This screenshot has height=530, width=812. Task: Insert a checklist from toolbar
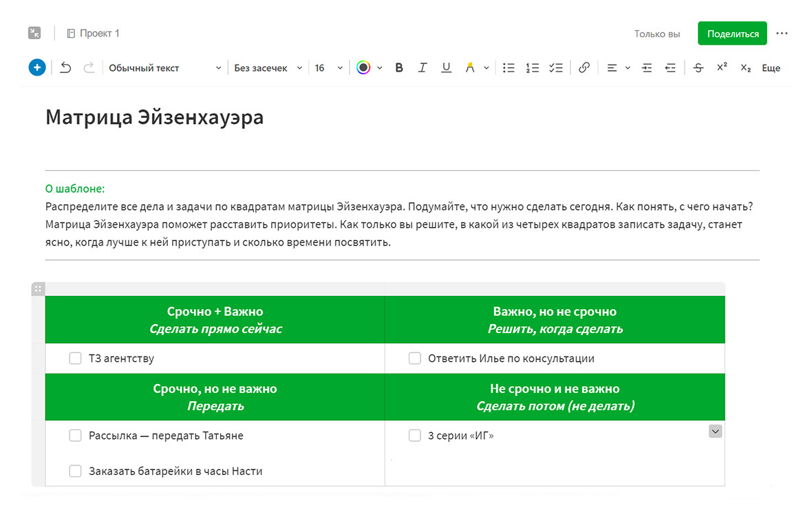[x=555, y=68]
